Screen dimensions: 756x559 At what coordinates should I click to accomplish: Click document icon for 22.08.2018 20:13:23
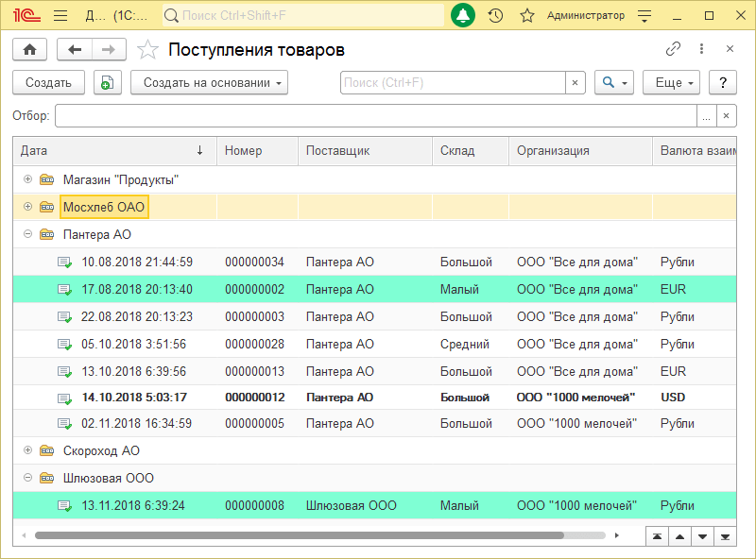[x=64, y=317]
